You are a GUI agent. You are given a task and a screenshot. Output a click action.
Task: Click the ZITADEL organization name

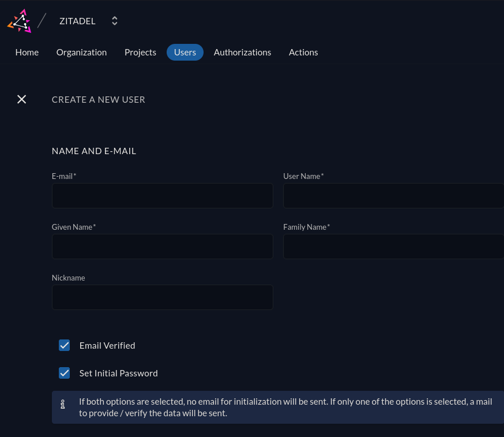[77, 21]
